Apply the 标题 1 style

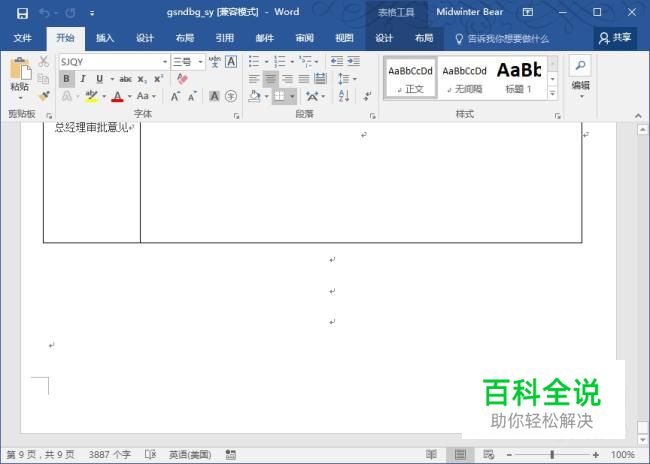pyautogui.click(x=519, y=79)
